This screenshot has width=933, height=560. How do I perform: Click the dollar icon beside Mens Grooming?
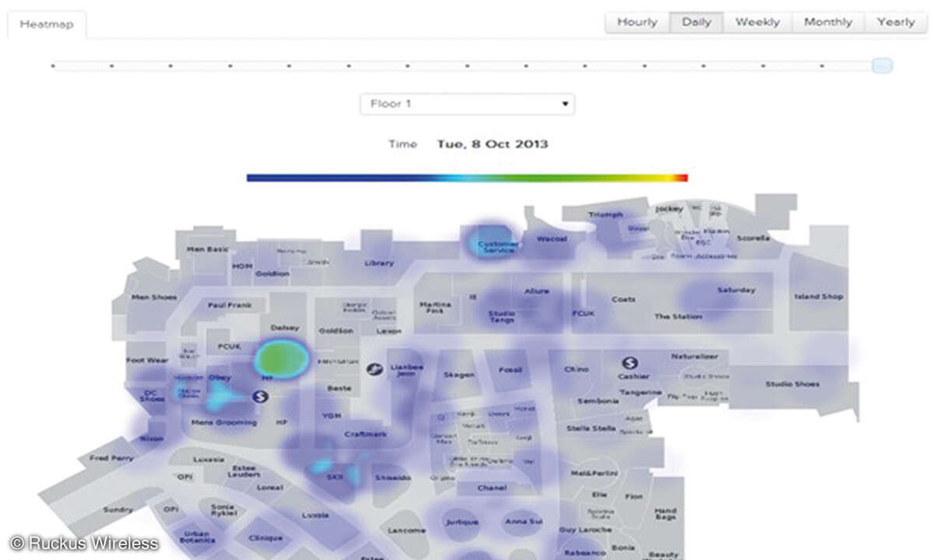tap(260, 396)
